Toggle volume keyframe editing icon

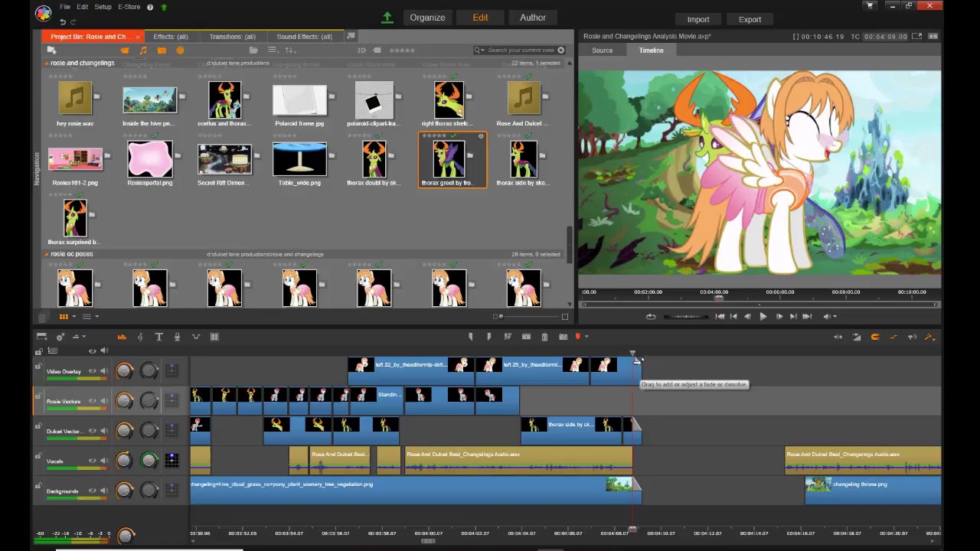tap(893, 337)
